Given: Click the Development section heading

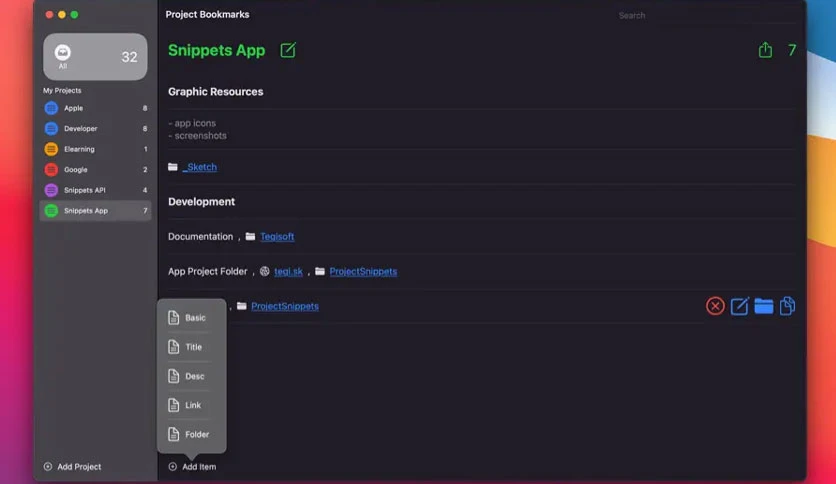Looking at the screenshot, I should point(202,201).
